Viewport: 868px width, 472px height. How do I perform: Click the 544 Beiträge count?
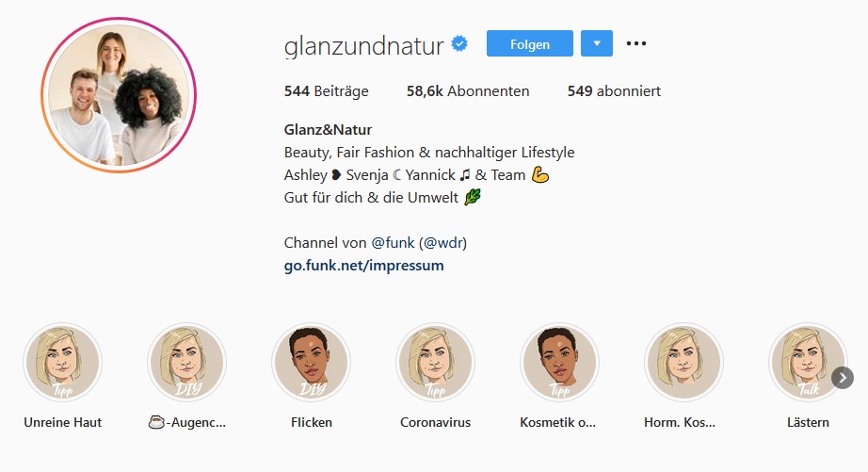coord(326,90)
